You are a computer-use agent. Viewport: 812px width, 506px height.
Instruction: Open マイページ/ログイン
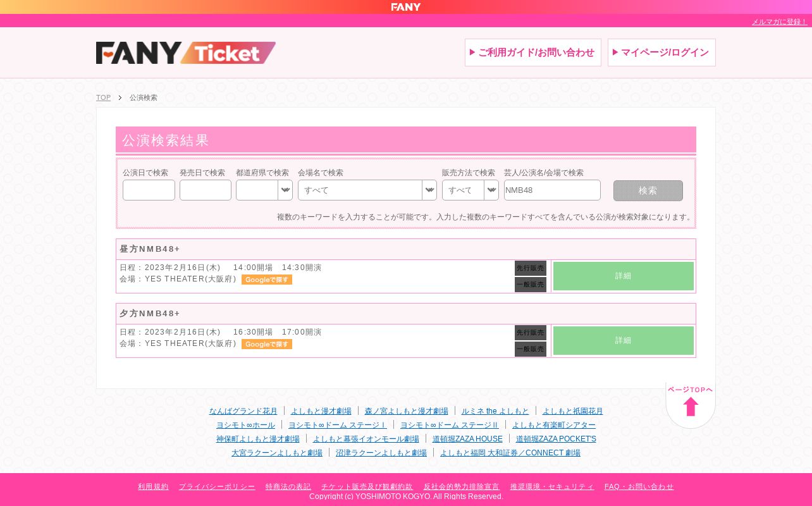661,52
